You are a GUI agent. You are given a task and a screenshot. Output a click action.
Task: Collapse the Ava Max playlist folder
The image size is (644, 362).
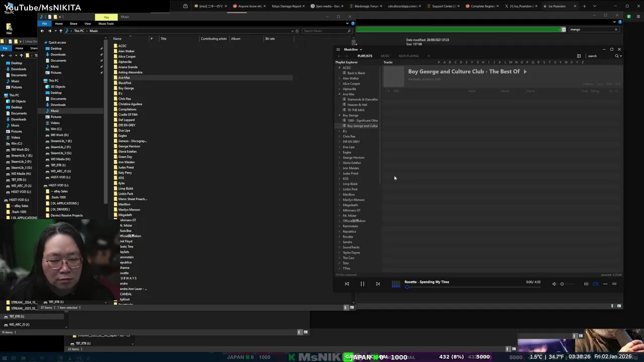(339, 94)
